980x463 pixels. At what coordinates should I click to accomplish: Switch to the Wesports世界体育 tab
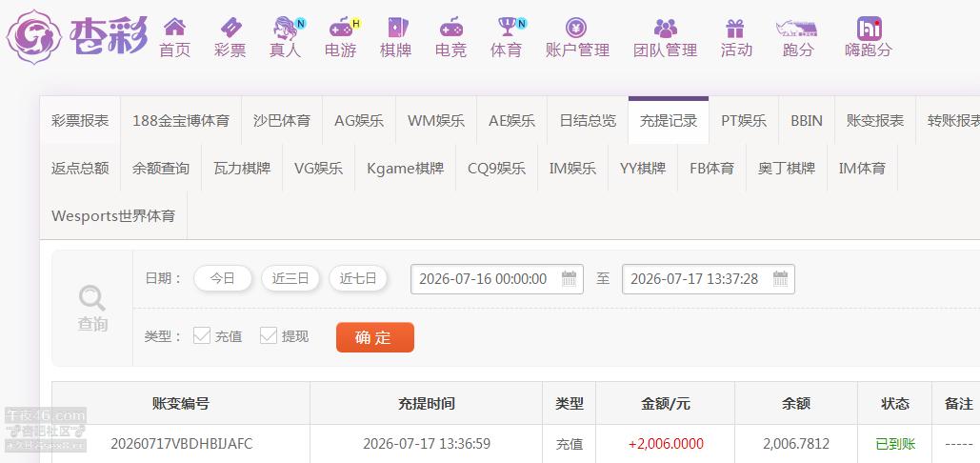(113, 215)
